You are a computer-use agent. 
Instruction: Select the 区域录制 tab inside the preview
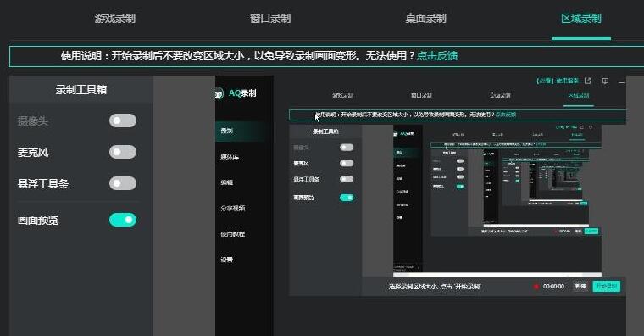578,95
